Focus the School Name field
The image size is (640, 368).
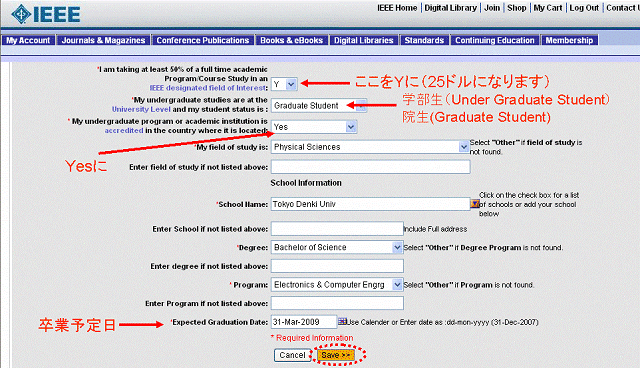[x=371, y=204]
